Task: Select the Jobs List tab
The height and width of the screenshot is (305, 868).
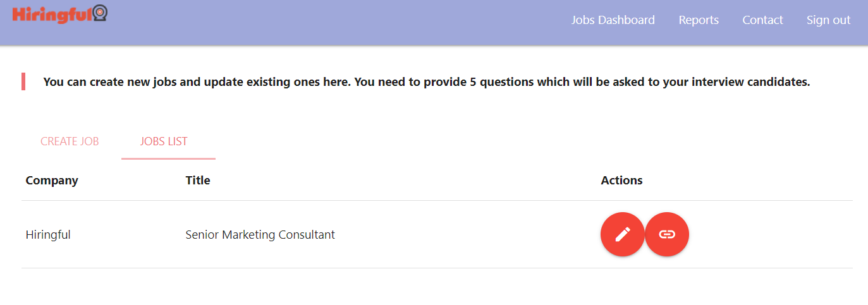Action: click(164, 141)
